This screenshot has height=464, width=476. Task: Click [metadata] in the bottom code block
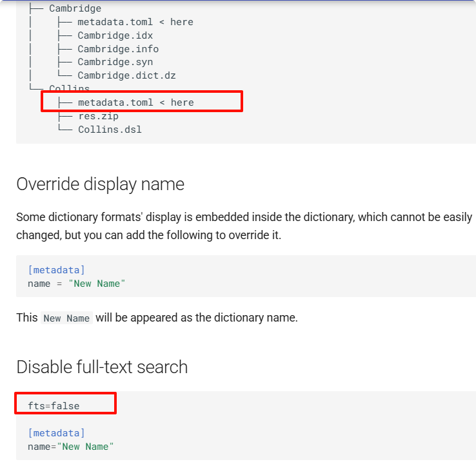pyautogui.click(x=56, y=433)
